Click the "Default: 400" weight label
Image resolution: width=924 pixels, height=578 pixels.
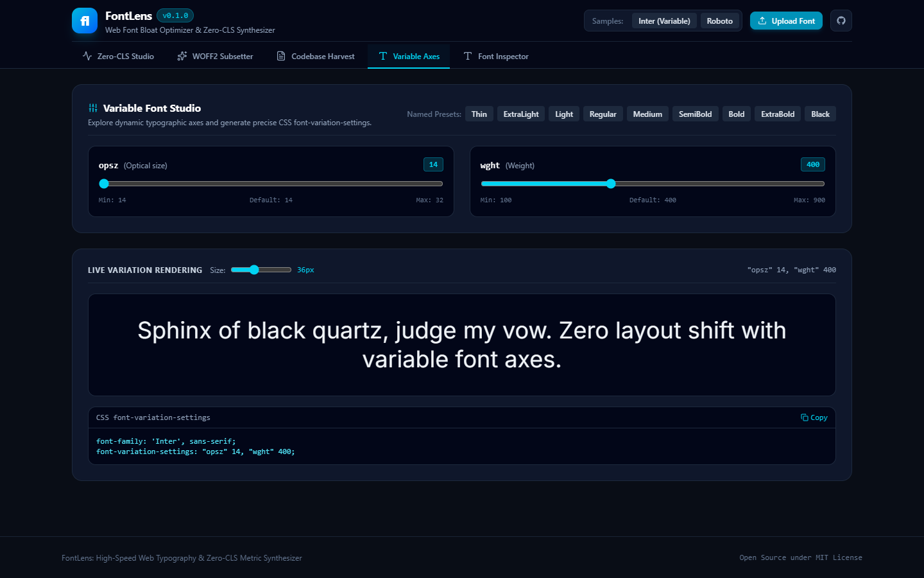[x=653, y=200]
